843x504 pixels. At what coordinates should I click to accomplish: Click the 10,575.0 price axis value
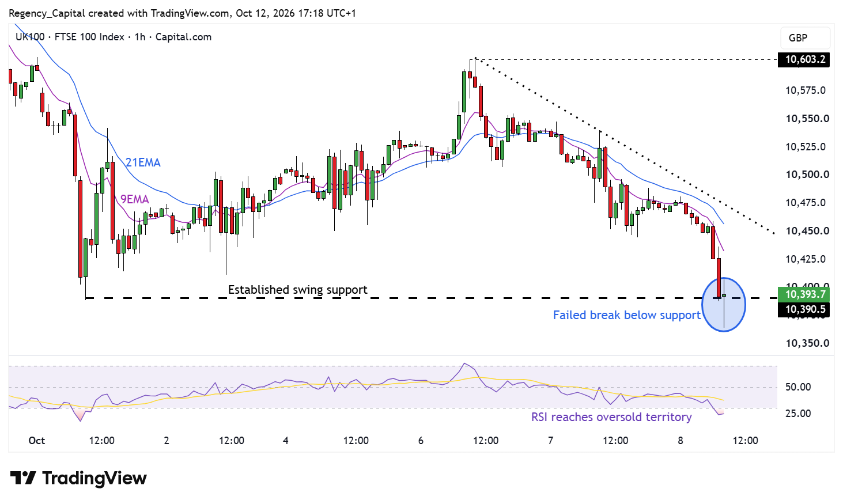pos(806,90)
